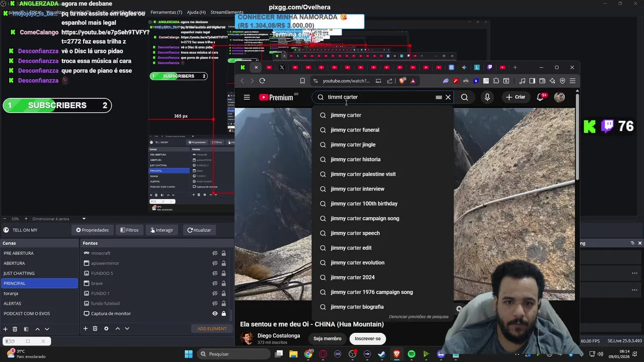This screenshot has width=644, height=362.
Task: Toggle lock on the FUNDO 1 source
Action: point(223,294)
